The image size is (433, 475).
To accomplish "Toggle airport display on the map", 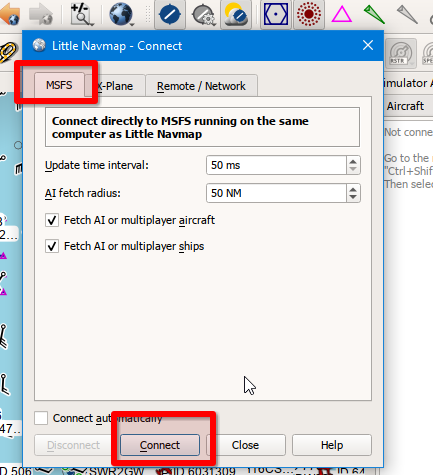I will (170, 14).
